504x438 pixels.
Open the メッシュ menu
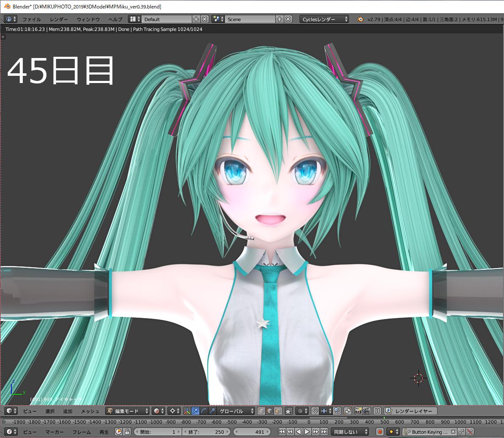click(90, 411)
